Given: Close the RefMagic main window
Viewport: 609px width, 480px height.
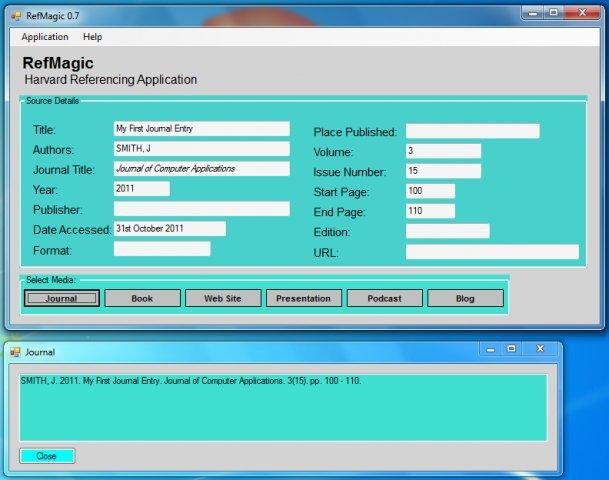Looking at the screenshot, I should pos(582,13).
